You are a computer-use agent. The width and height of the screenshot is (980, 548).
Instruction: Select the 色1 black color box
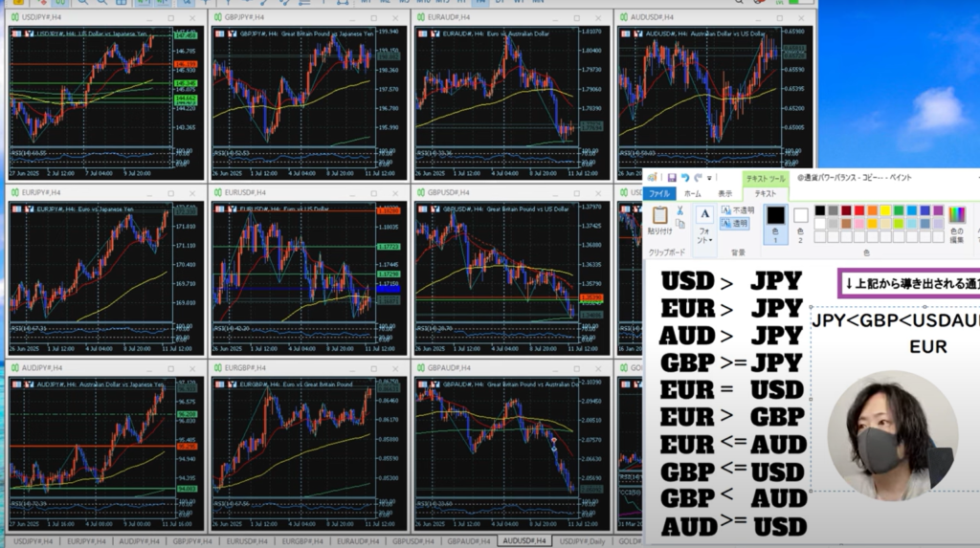coord(775,224)
